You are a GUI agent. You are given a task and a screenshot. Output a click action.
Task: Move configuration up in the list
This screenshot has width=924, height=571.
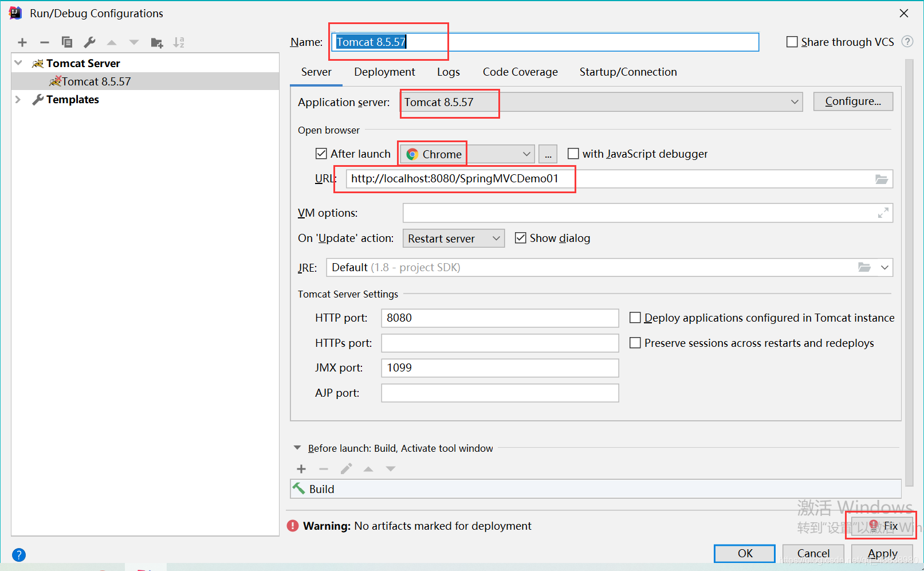click(x=112, y=42)
